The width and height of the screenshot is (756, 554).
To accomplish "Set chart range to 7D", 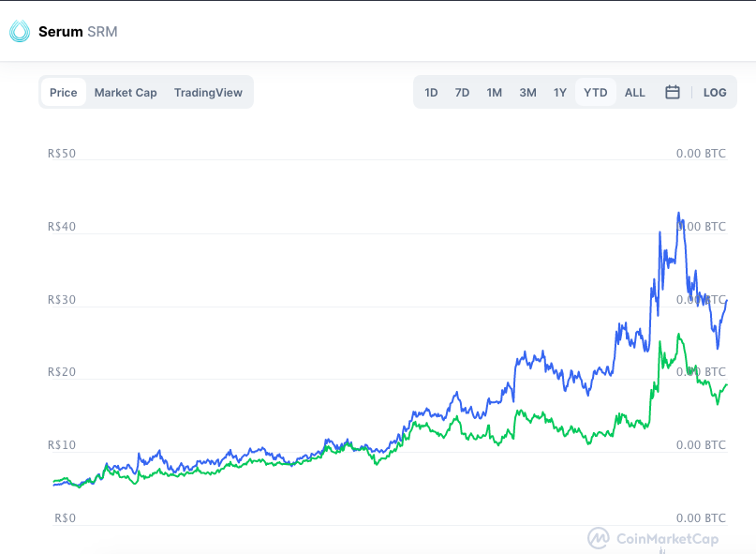I will click(462, 92).
